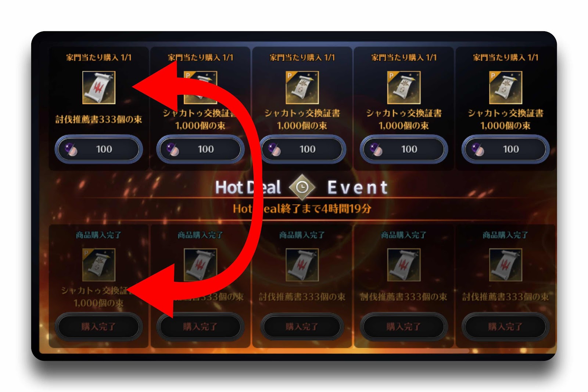Screen dimensions: 588x392
Task: Select the red-crest scroll icon in bottom rightmost card
Action: click(505, 265)
